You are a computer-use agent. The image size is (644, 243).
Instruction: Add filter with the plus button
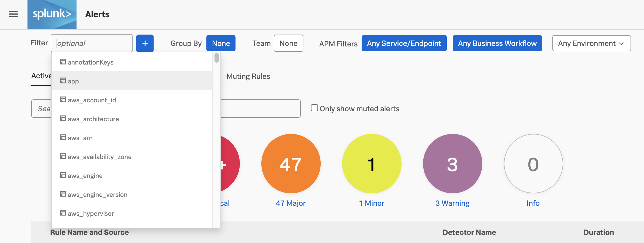pyautogui.click(x=145, y=43)
